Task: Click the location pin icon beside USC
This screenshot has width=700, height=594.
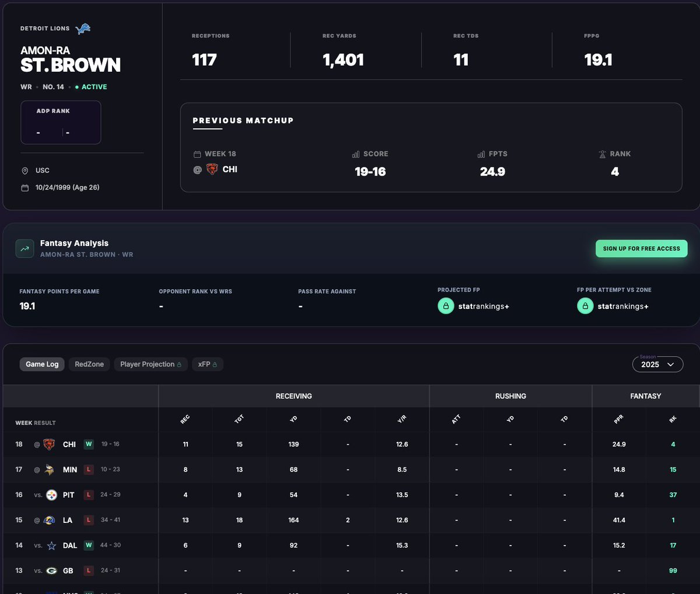Action: point(24,171)
